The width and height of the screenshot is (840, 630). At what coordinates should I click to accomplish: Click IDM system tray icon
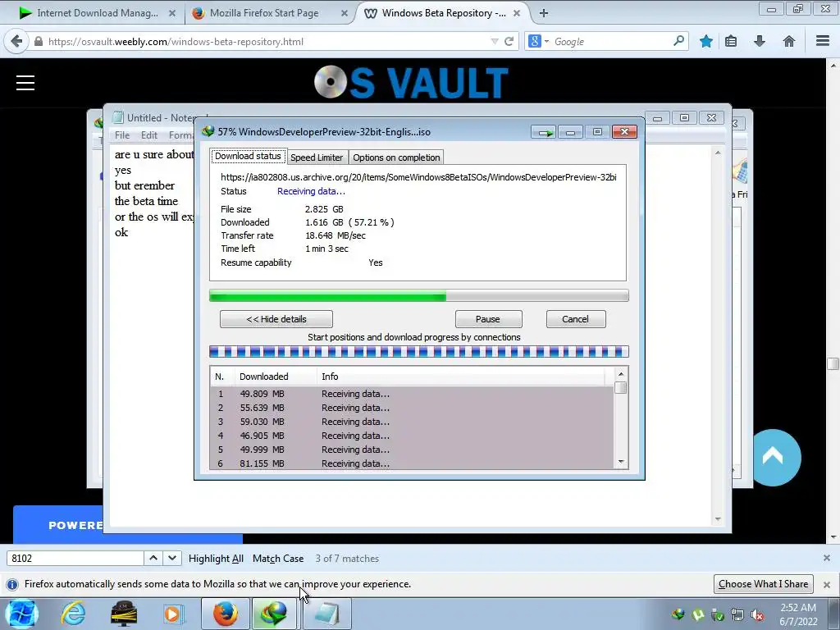pyautogui.click(x=678, y=614)
